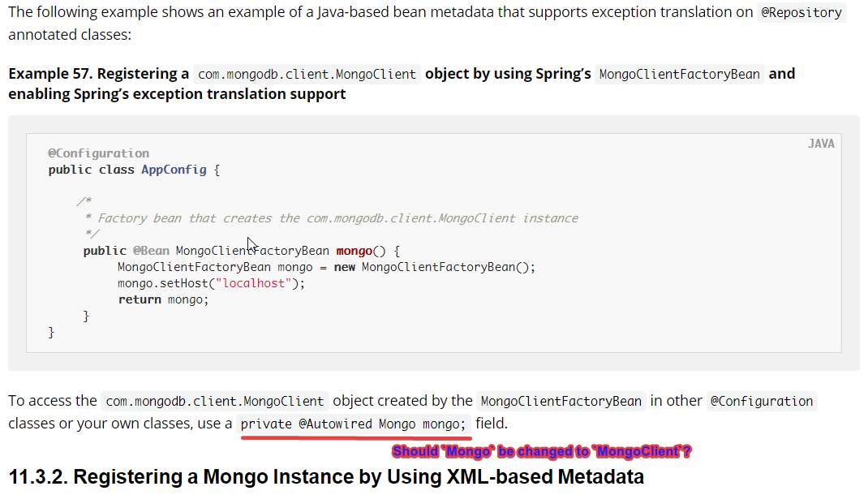Click the JAVA language label on code block
Viewport: 868px width, 495px height.
pos(821,144)
